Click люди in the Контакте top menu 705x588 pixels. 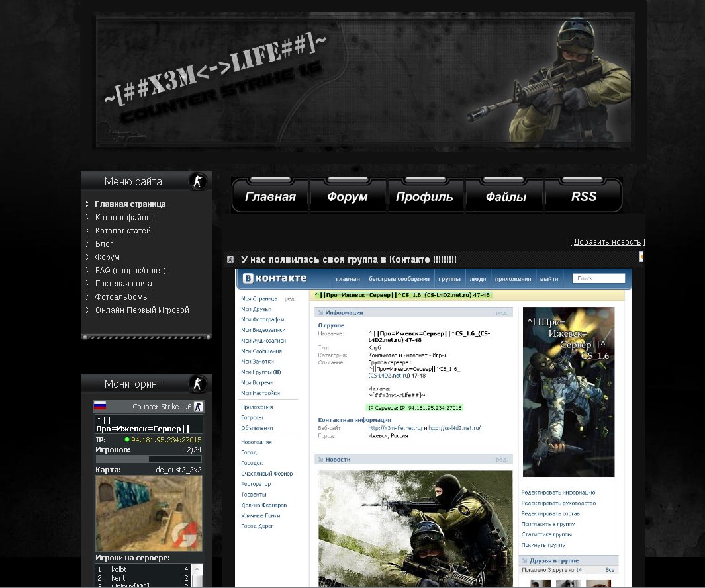click(478, 279)
